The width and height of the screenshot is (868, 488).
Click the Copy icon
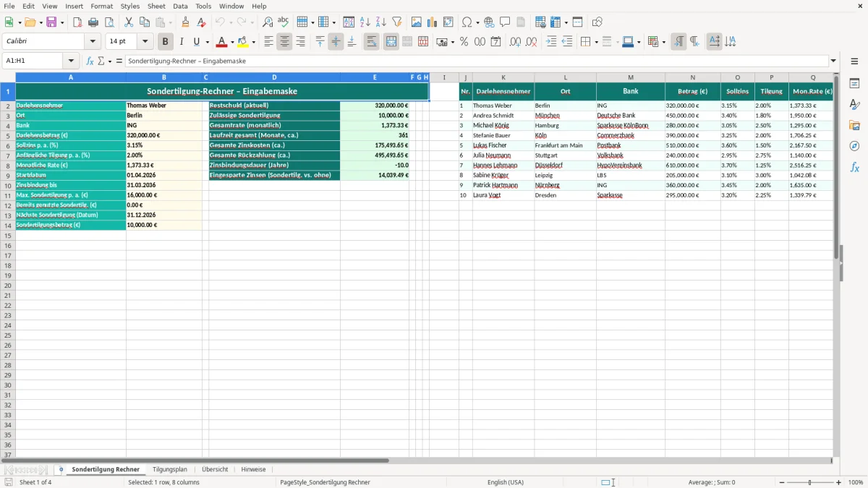click(145, 22)
